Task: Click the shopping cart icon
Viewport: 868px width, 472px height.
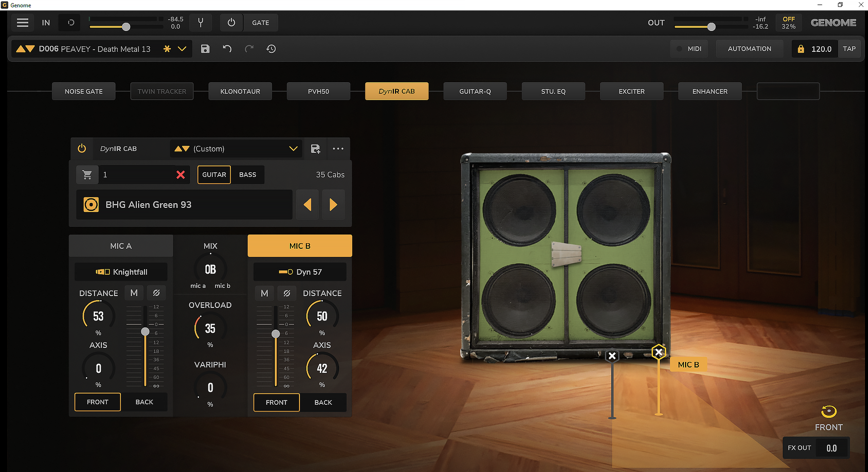Action: click(87, 175)
